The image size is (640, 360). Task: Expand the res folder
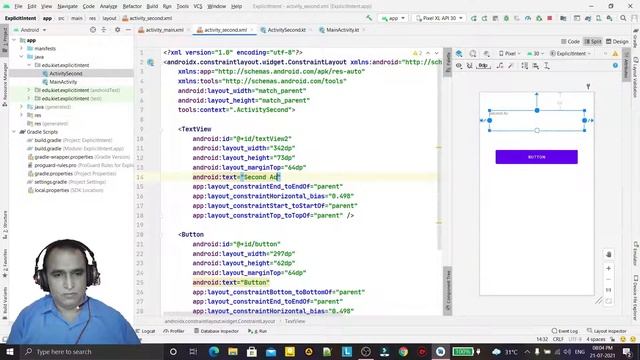[x=22, y=115]
